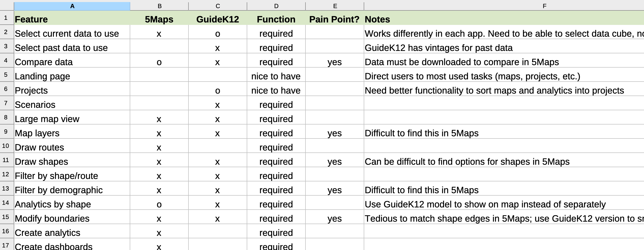644x250 pixels.
Task: Select row 9 by clicking its row number
Action: 6,133
